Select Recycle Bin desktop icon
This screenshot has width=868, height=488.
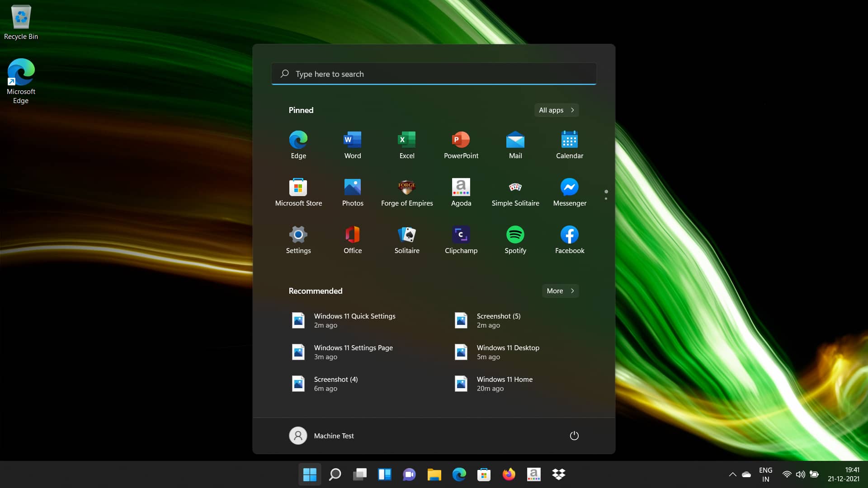point(21,23)
